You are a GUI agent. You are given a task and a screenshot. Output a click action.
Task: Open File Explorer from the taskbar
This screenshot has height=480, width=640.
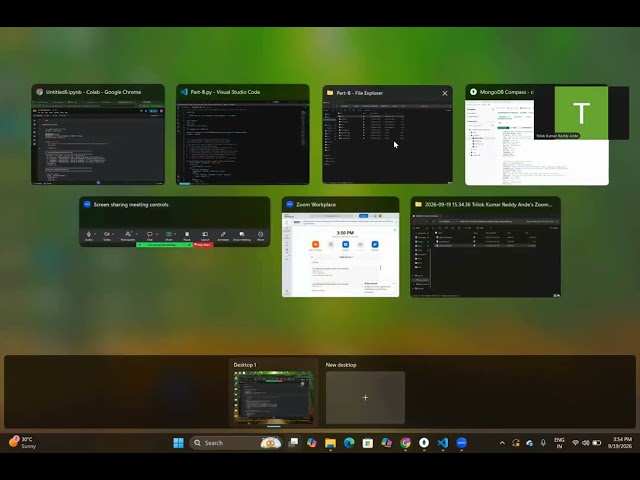tap(330, 443)
